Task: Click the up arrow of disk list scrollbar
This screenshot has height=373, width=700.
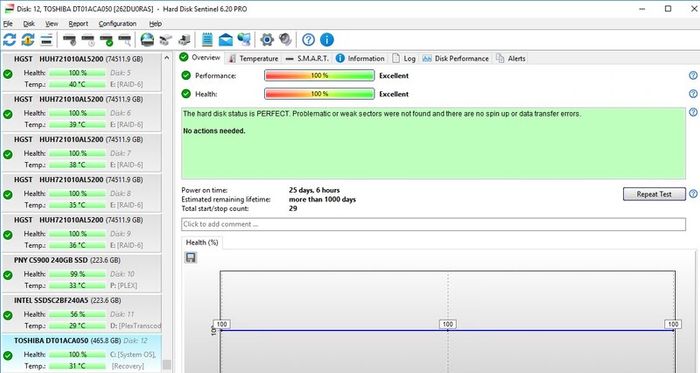Action: tap(167, 58)
